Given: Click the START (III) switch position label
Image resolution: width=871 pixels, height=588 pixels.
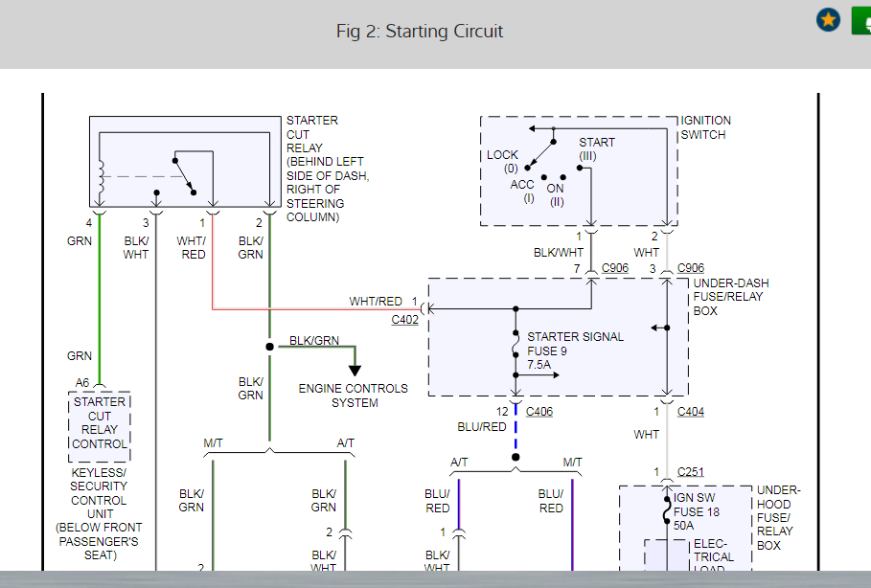Looking at the screenshot, I should (597, 148).
